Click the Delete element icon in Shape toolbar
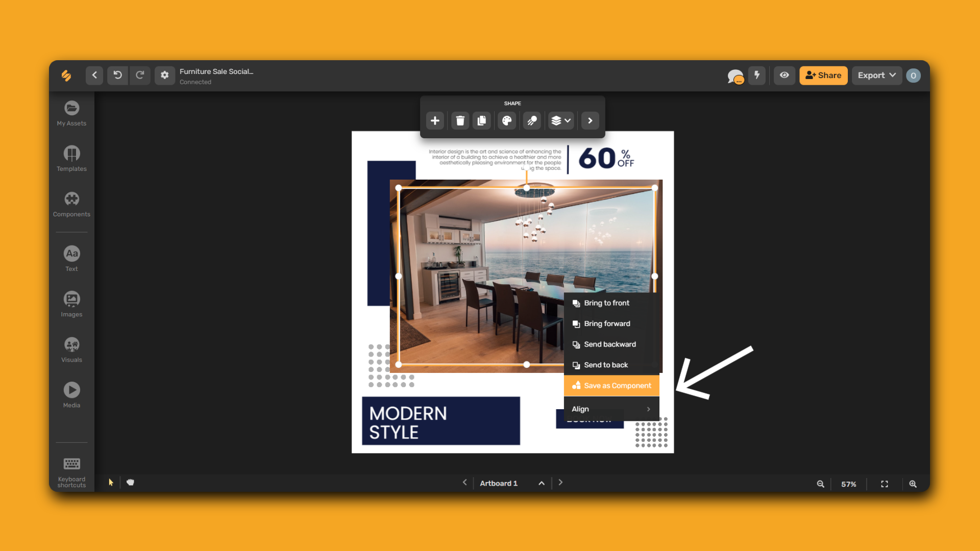 click(460, 120)
